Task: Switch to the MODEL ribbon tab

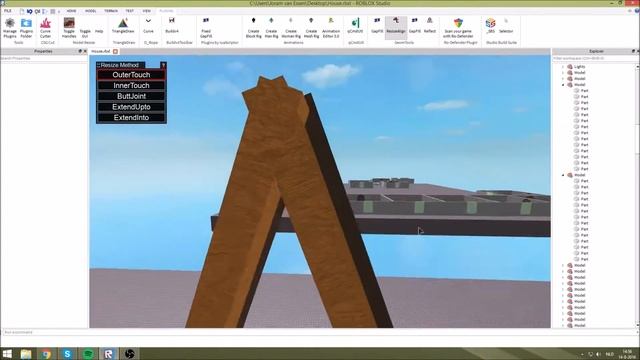Action: click(91, 11)
